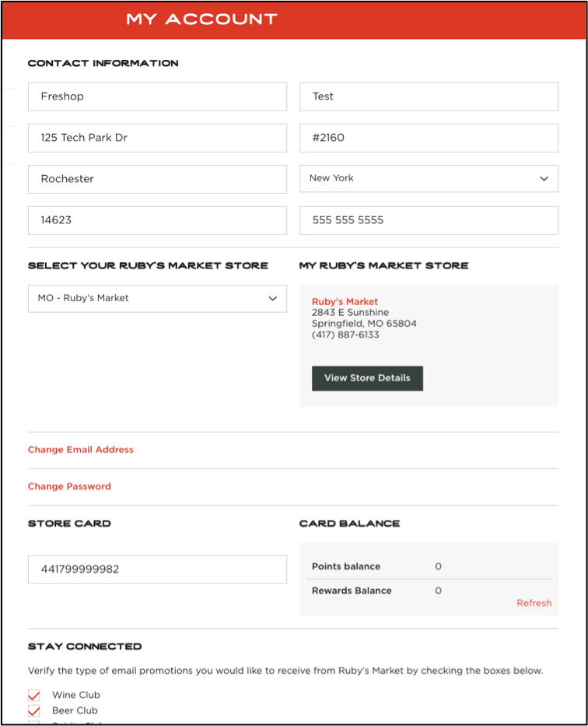Screen dimensions: 588x726
Task: Click the Points balance label
Action: 346,566
